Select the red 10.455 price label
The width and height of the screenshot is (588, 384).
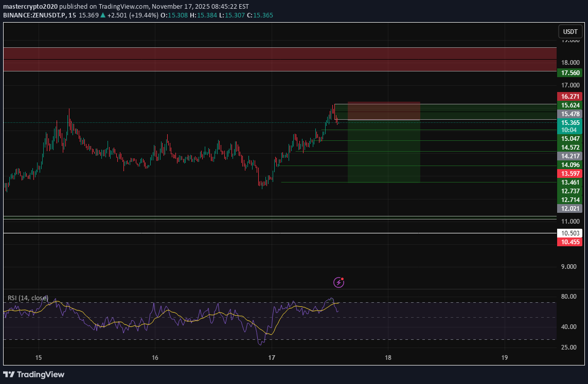(x=570, y=242)
